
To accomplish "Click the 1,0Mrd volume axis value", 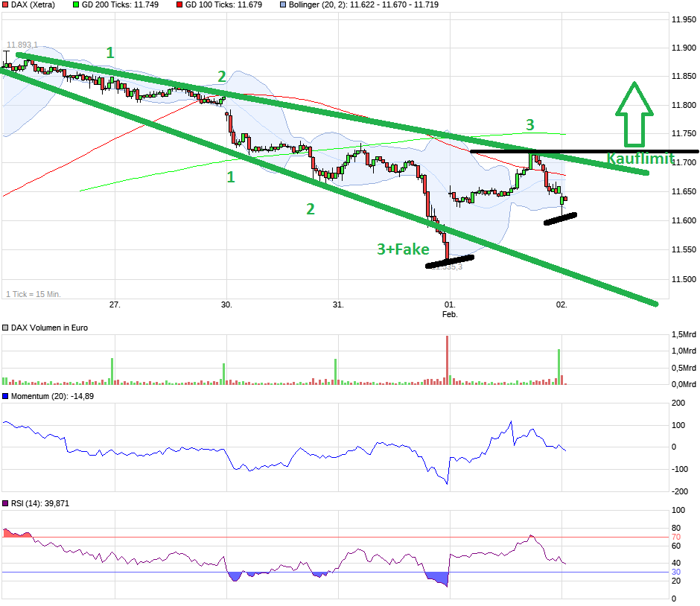I will [x=684, y=351].
